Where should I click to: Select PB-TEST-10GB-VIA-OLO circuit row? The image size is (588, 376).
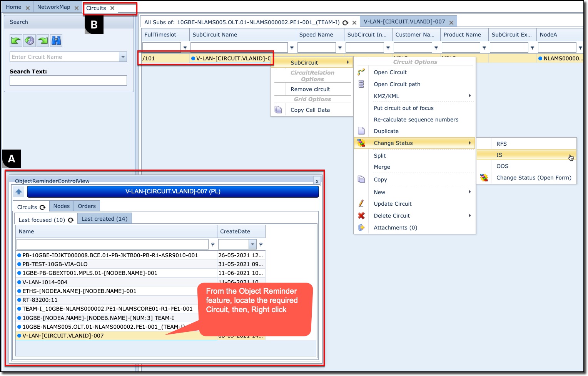click(55, 264)
